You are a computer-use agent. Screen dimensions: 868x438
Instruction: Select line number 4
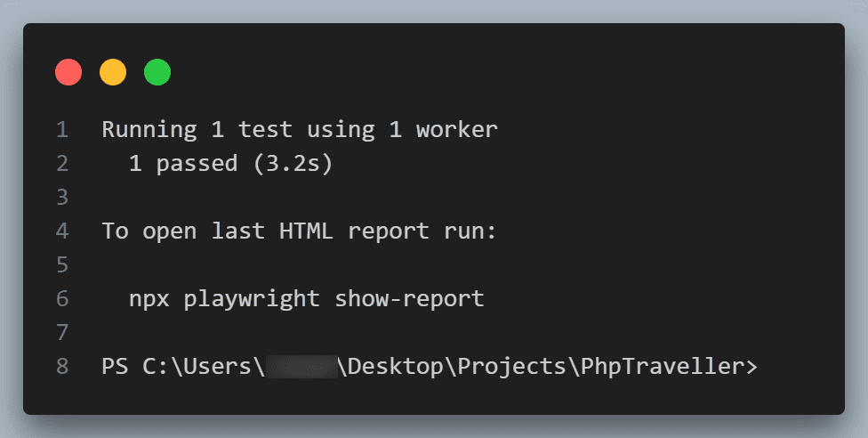click(62, 231)
